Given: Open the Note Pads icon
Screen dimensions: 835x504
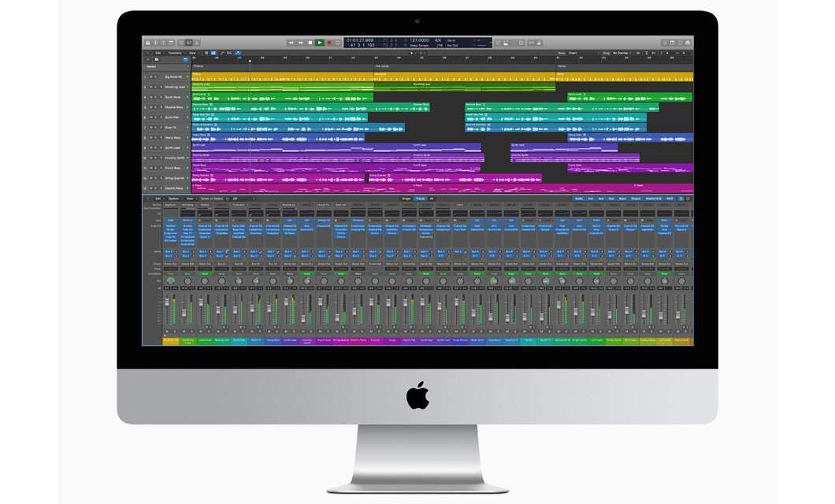Looking at the screenshot, I should point(673,43).
